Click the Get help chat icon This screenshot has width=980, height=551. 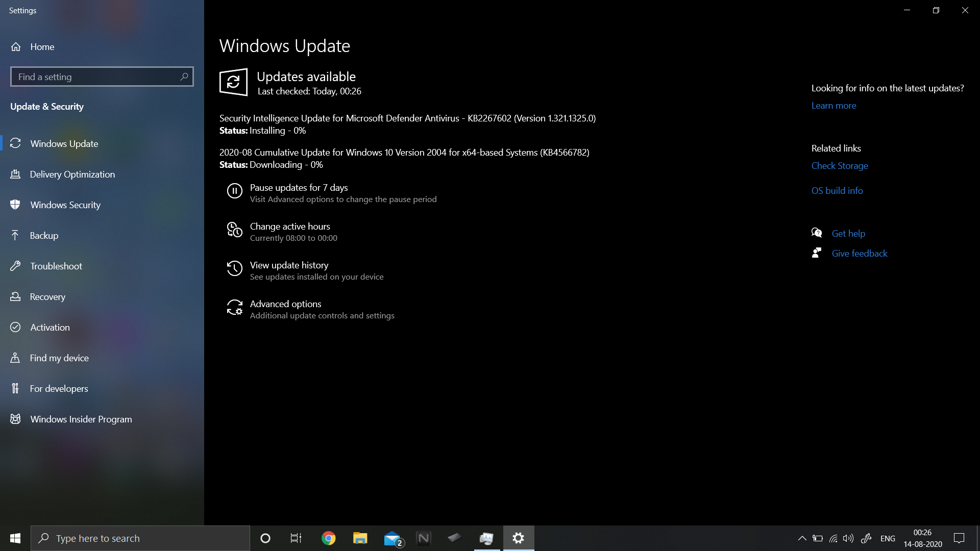point(817,233)
